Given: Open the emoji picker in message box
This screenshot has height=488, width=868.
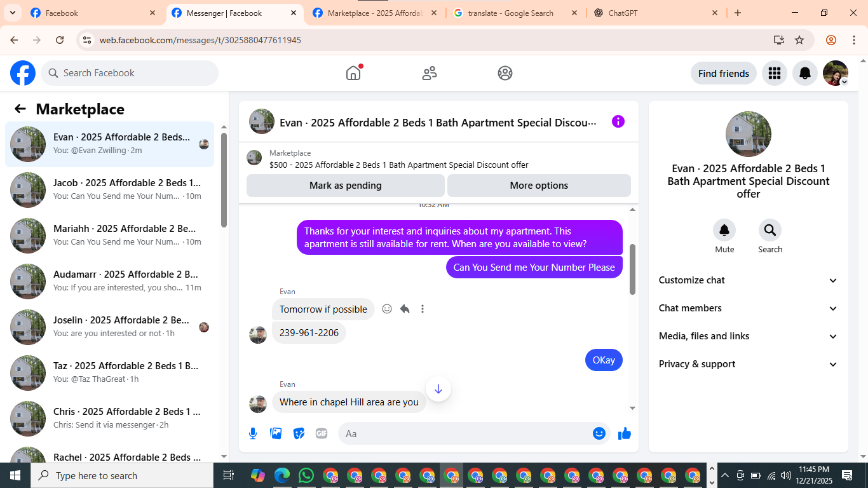Looking at the screenshot, I should pos(599,433).
